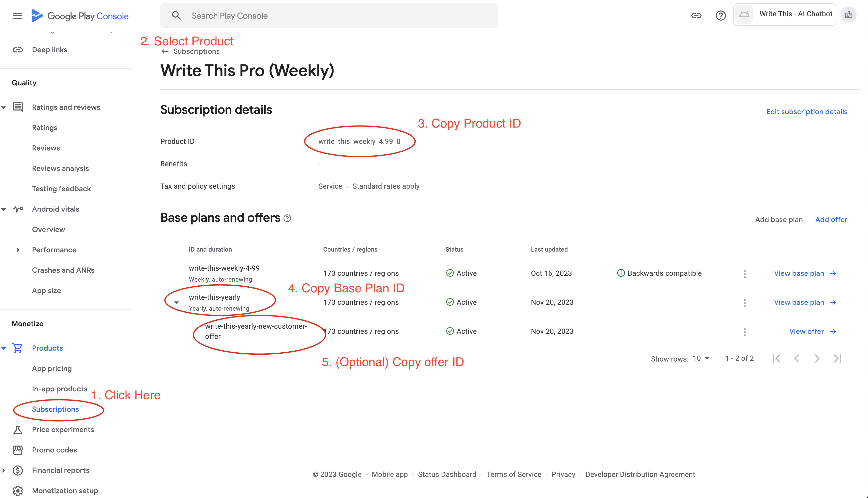Click inside the Search Play Console field
The width and height of the screenshot is (868, 498).
click(x=328, y=15)
